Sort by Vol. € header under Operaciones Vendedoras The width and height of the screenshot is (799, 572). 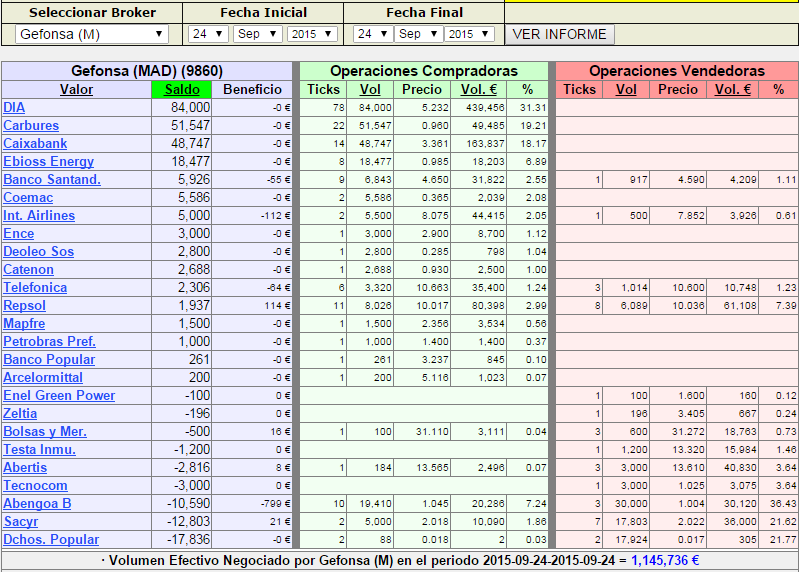coord(732,90)
